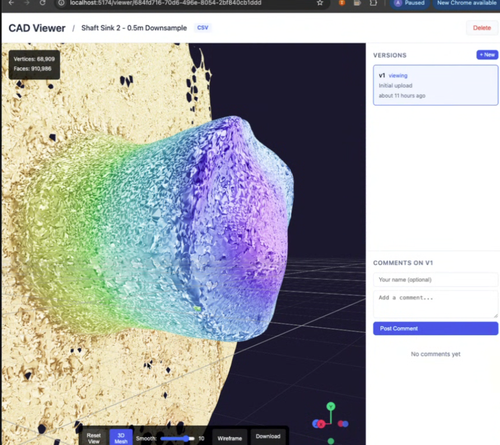Click the 'Vertices: 68,909' stat
The image size is (500, 445).
(x=34, y=59)
